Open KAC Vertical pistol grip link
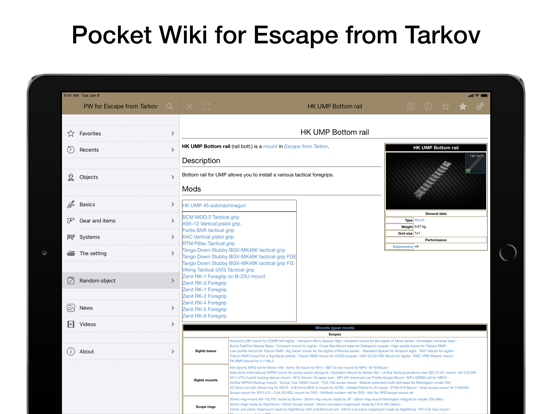The image size is (552, 414). [x=208, y=237]
